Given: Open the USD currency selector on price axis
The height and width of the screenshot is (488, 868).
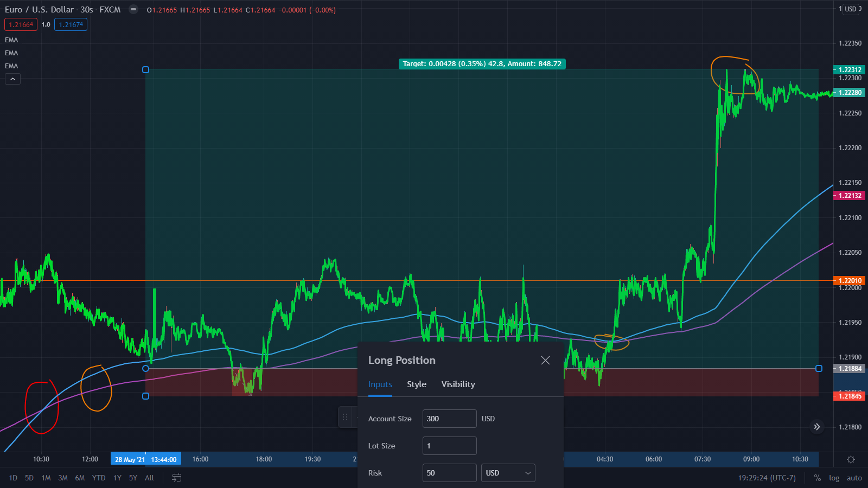Looking at the screenshot, I should 851,9.
